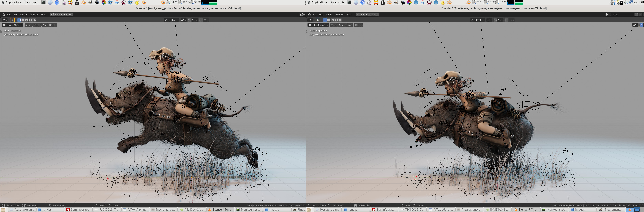
Task: Launch terminal from top panel
Action: pos(44,2)
